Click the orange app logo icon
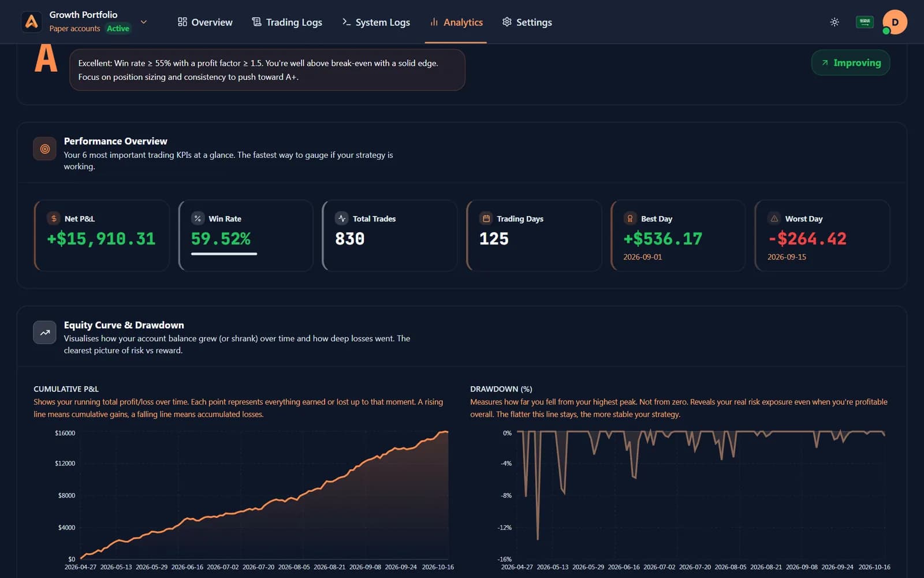The width and height of the screenshot is (924, 578). point(32,22)
